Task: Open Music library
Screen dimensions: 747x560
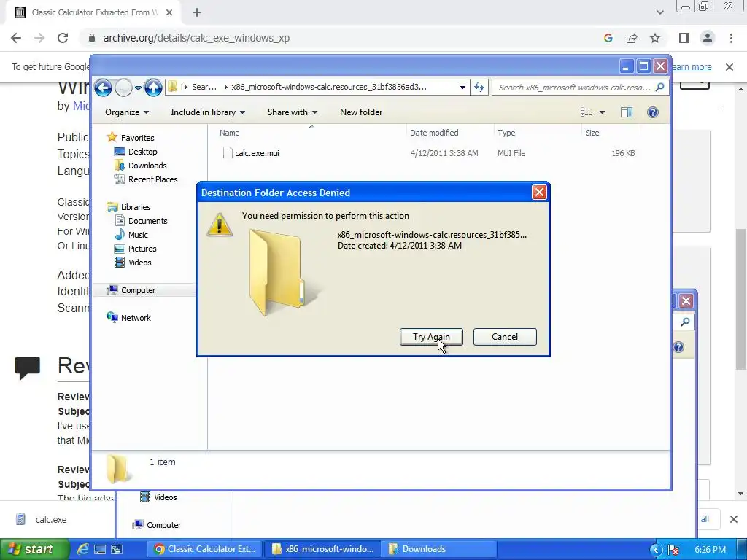Action: 138,235
